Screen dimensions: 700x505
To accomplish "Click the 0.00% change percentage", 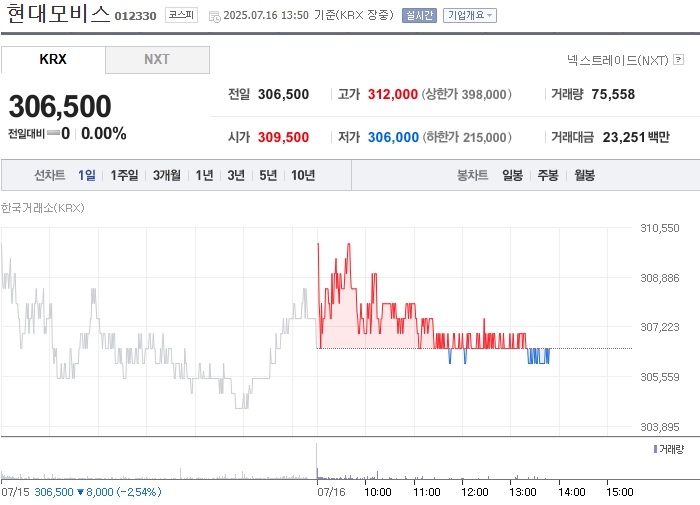I will 104,134.
